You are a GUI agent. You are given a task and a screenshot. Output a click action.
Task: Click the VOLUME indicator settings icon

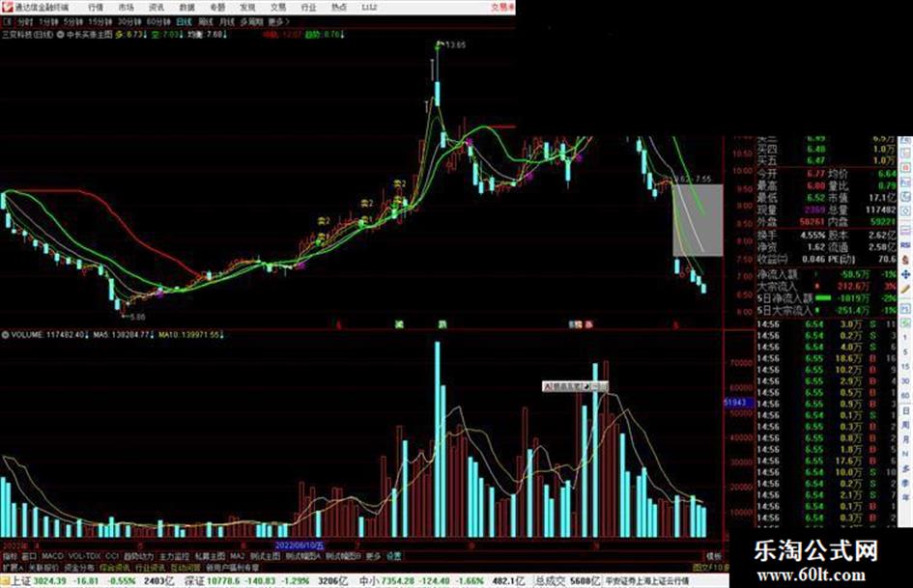[5, 335]
